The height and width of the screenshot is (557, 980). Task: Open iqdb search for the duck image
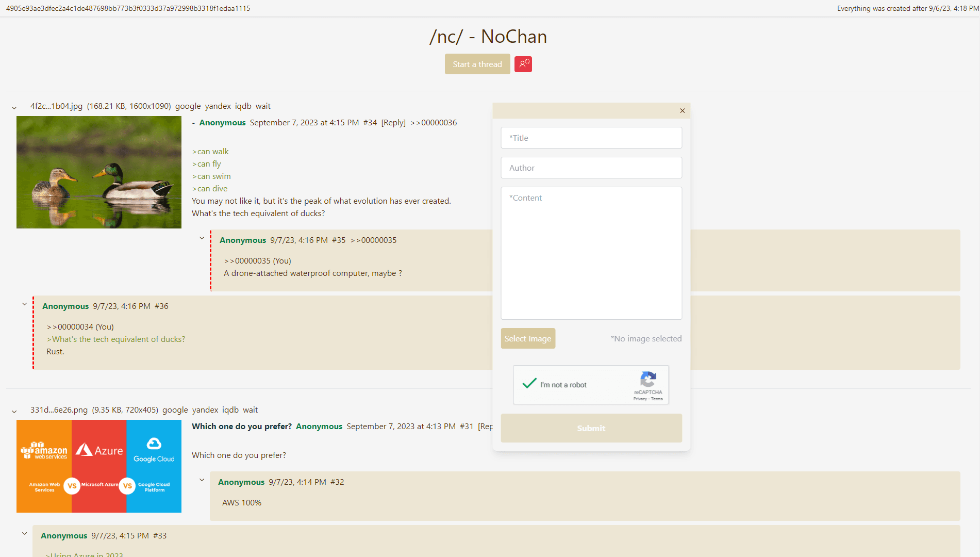tap(244, 106)
